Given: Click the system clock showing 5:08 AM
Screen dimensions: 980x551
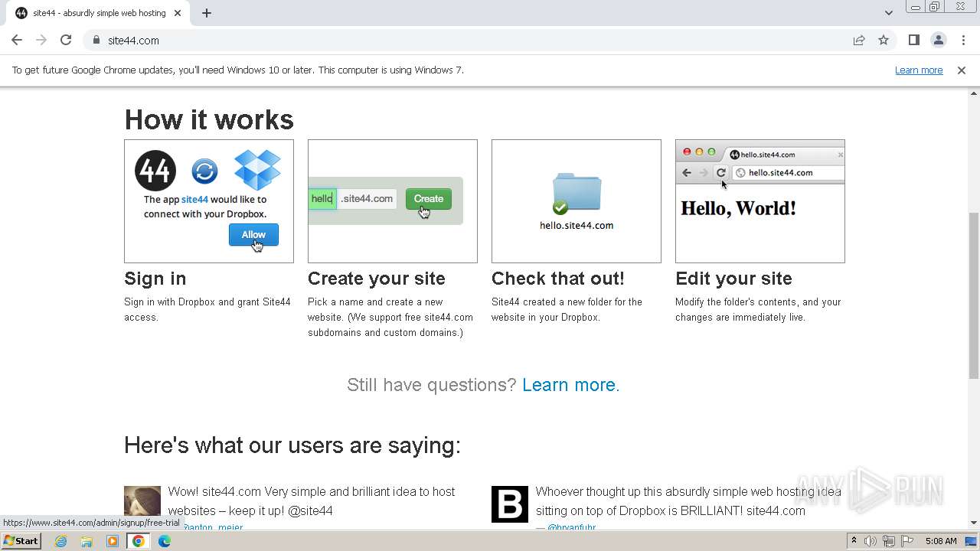Looking at the screenshot, I should coord(941,541).
